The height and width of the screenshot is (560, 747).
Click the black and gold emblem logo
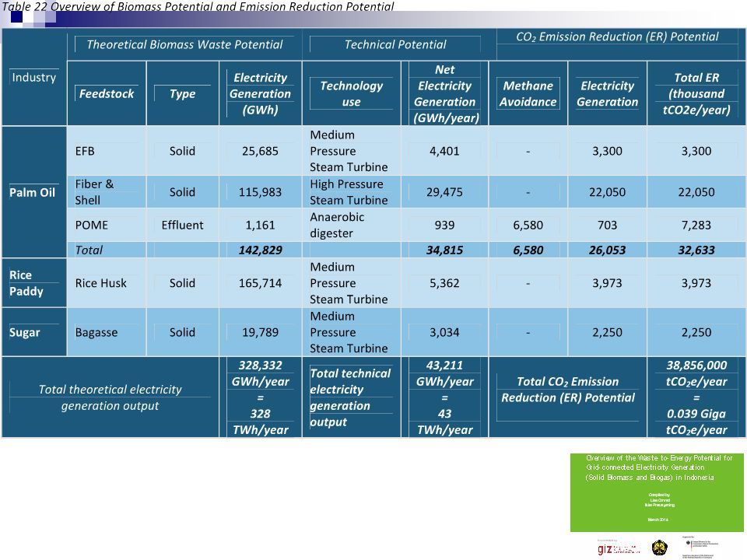click(659, 548)
